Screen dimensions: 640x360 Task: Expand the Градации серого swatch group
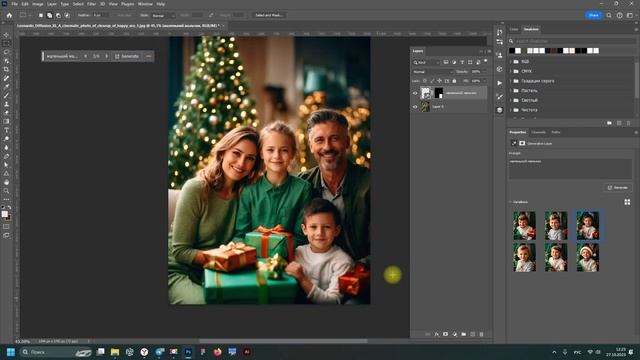(511, 81)
